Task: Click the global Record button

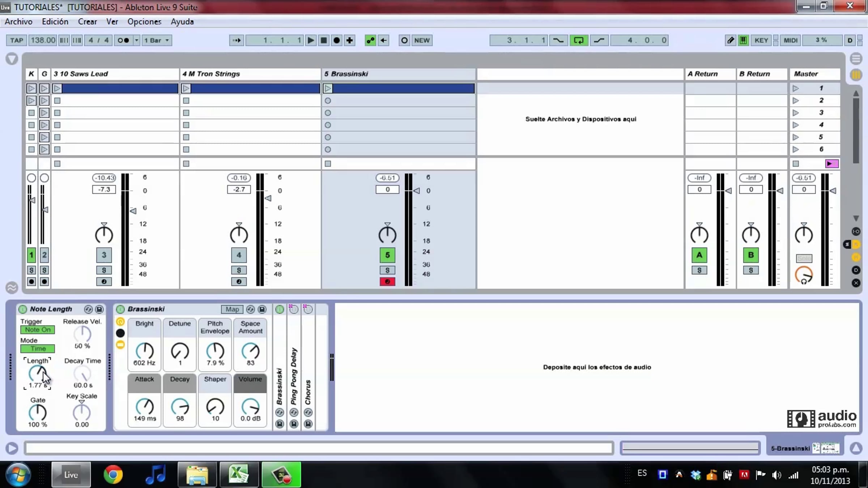Action: click(x=336, y=40)
